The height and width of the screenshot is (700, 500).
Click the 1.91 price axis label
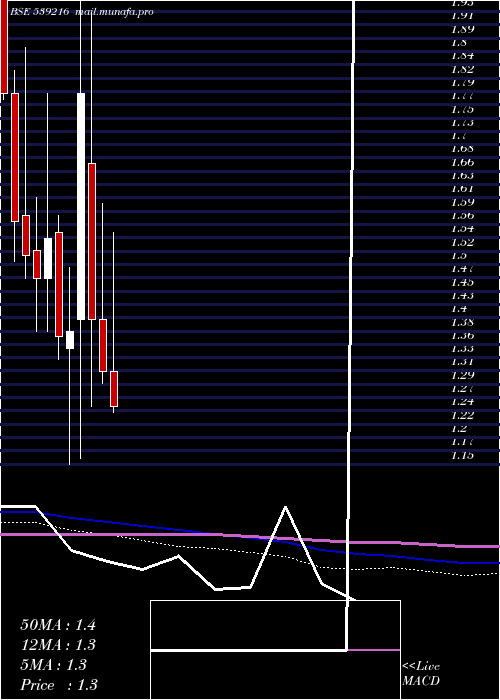coord(462,17)
